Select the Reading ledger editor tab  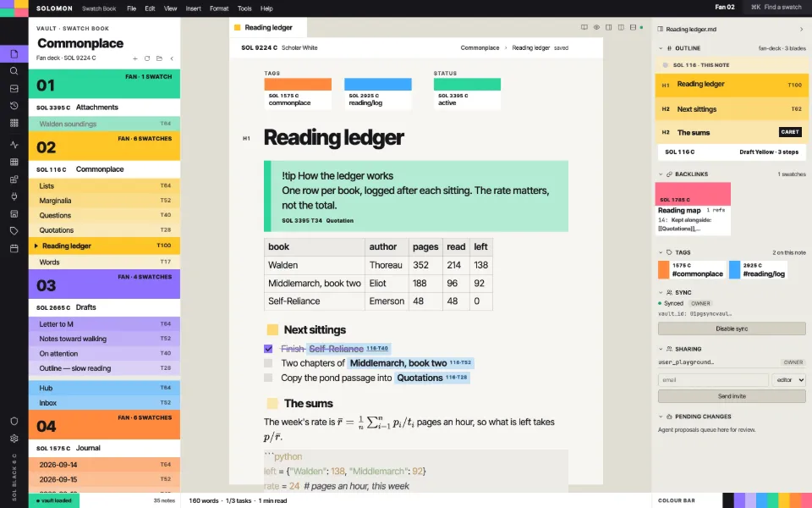click(x=268, y=27)
